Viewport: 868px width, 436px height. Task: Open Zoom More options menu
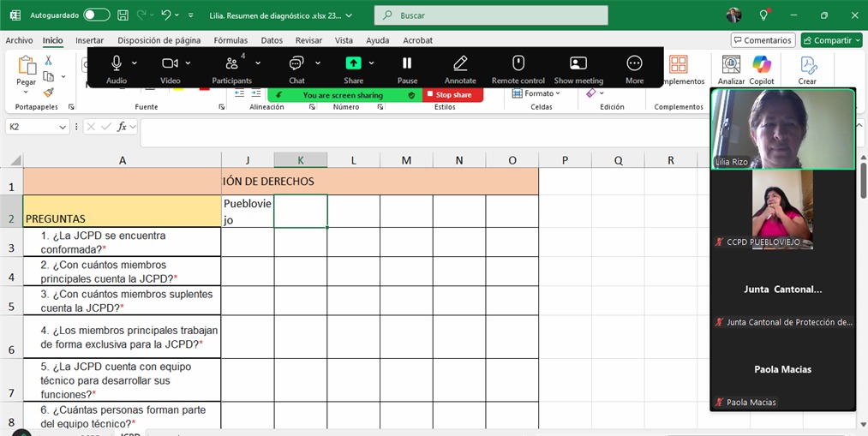click(634, 69)
